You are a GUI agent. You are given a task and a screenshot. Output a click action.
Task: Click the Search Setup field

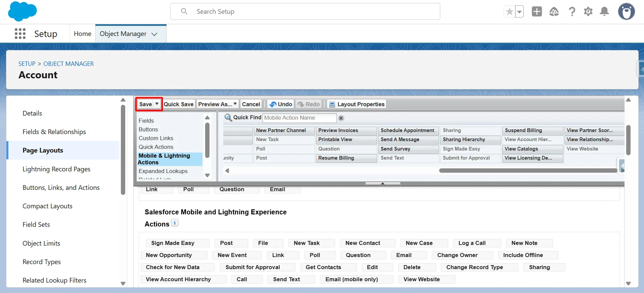305,11
